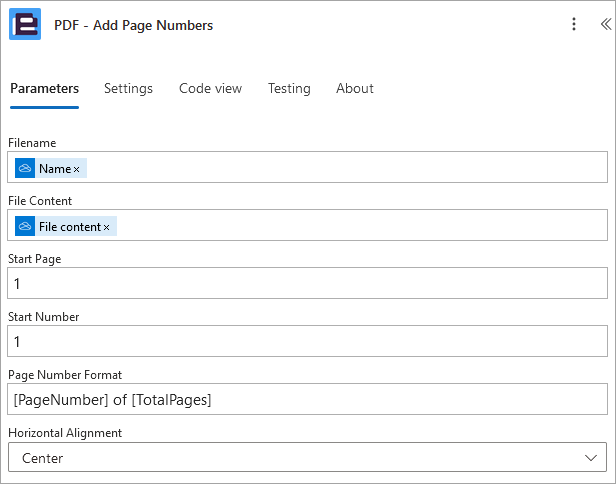Viewport: 616px width, 484px height.
Task: Click the PDF - Add Page Numbers title
Action: (x=134, y=25)
